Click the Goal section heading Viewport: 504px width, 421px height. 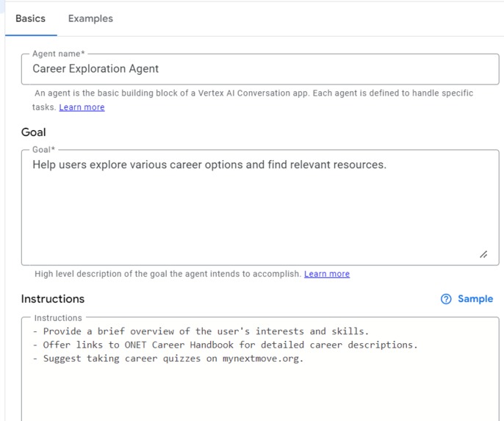pyautogui.click(x=34, y=132)
